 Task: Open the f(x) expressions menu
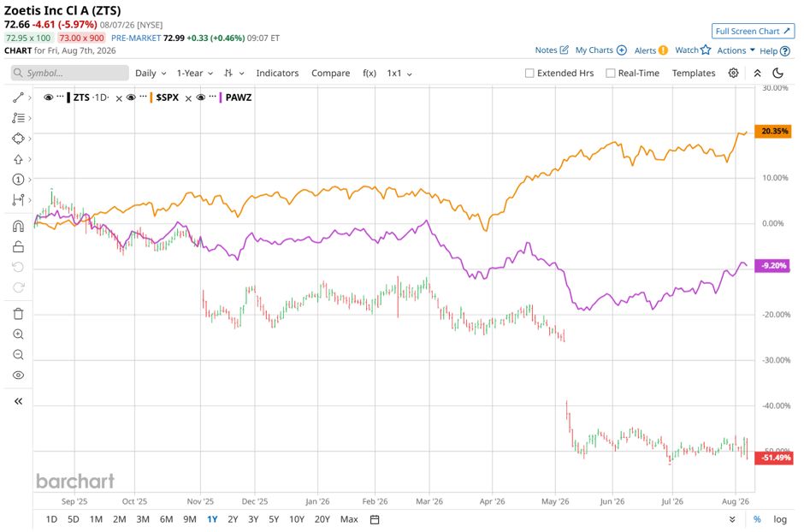pyautogui.click(x=369, y=73)
